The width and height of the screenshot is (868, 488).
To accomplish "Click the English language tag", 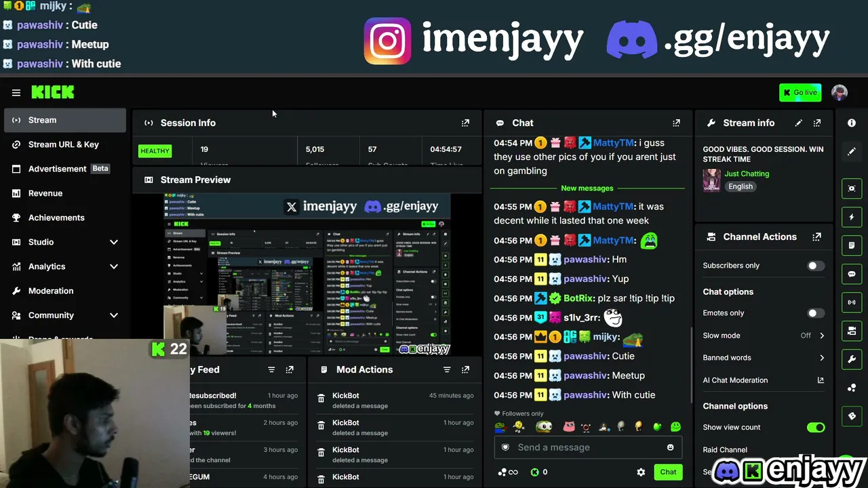I will point(741,186).
